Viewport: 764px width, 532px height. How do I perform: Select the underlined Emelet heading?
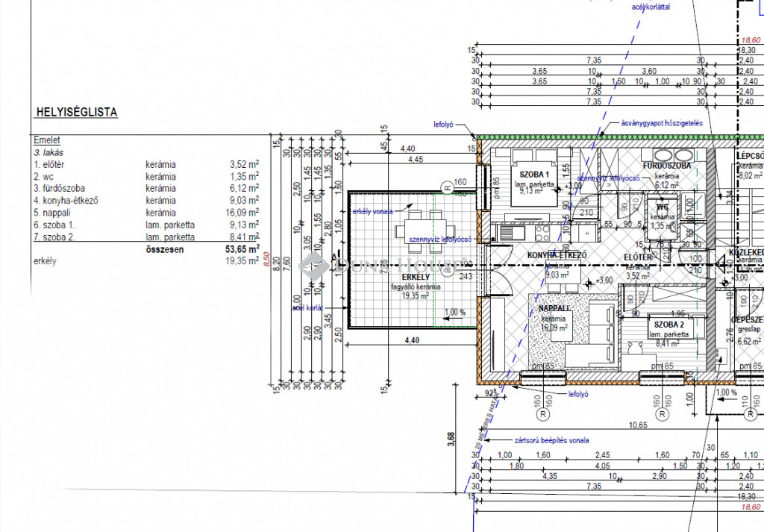point(47,140)
